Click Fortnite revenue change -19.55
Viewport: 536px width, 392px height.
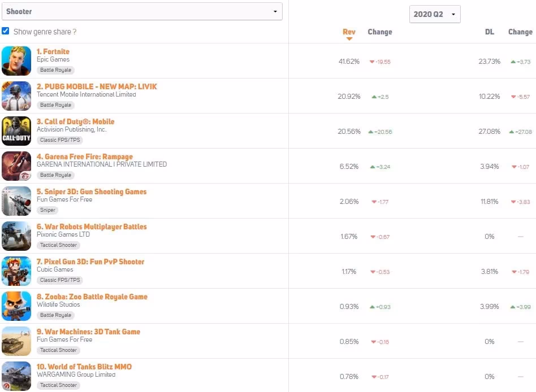pyautogui.click(x=380, y=62)
